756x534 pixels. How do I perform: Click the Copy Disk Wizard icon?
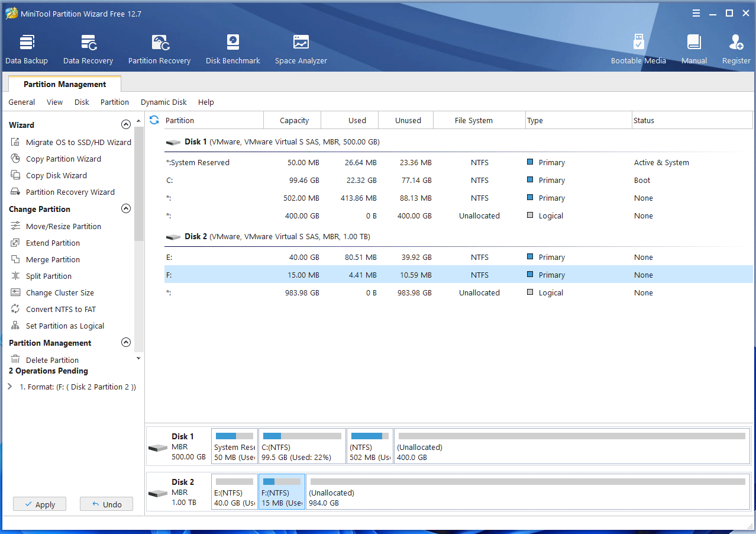[x=15, y=175]
